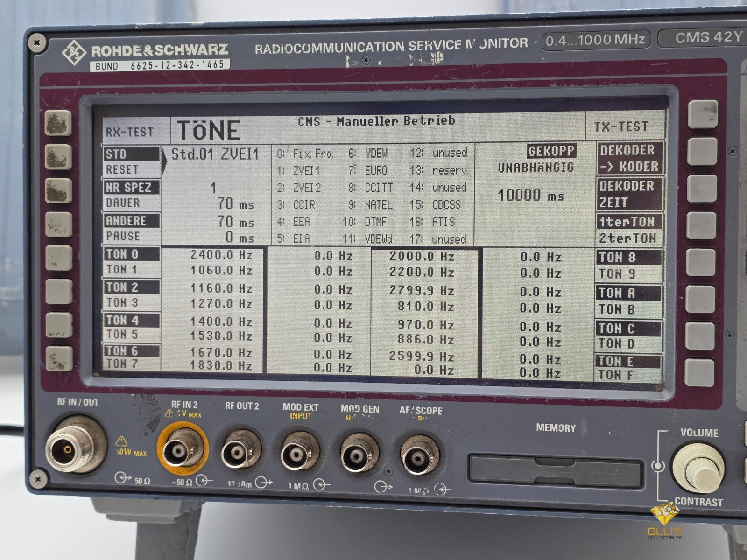The width and height of the screenshot is (747, 560).
Task: Select standard 10: DTMF in the list
Action: pos(366,222)
